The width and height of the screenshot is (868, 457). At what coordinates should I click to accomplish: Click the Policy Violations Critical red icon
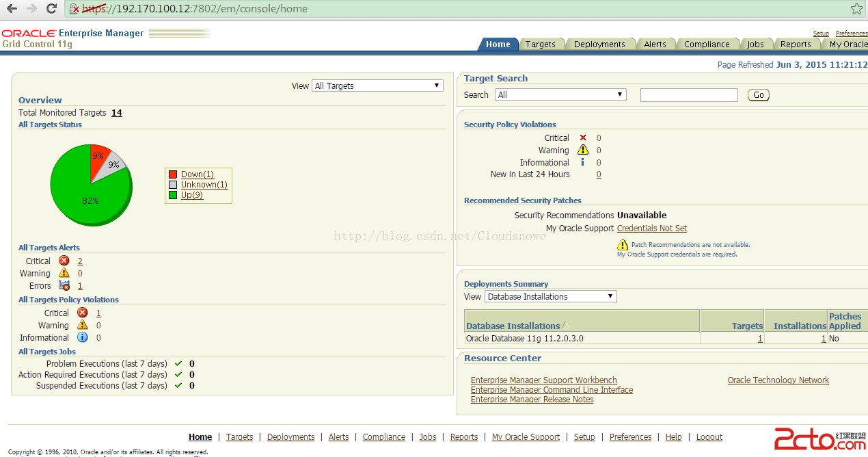coord(82,313)
